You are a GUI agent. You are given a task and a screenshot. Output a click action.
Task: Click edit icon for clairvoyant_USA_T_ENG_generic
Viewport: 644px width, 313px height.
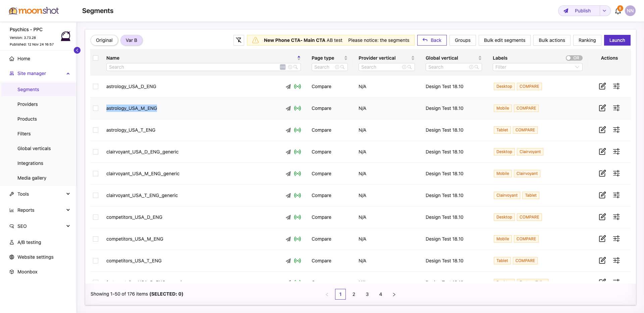[602, 195]
